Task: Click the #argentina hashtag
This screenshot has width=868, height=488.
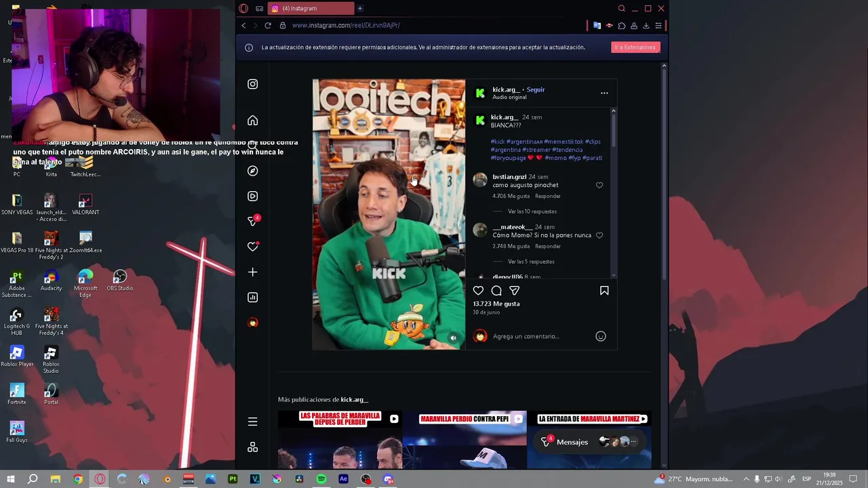Action: point(506,150)
